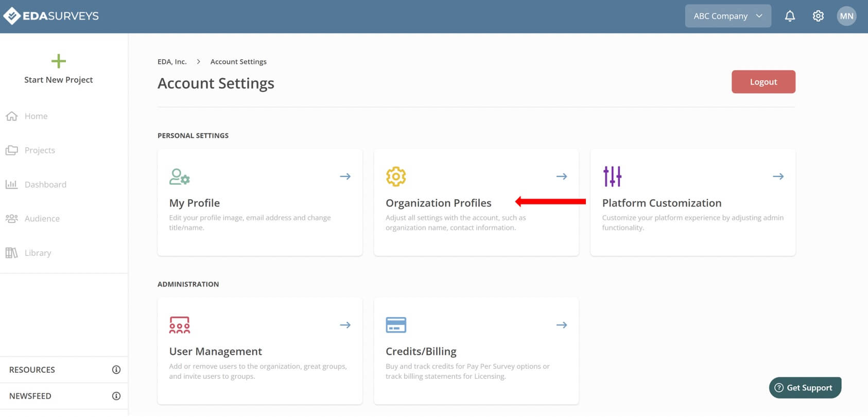Click the arrow on Organization Profiles card
The width and height of the screenshot is (868, 417).
click(562, 177)
